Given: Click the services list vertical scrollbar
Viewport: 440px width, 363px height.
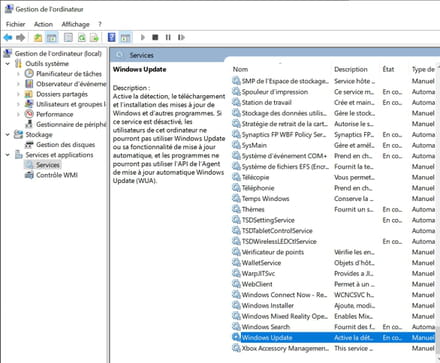Looking at the screenshot, I should [x=438, y=340].
